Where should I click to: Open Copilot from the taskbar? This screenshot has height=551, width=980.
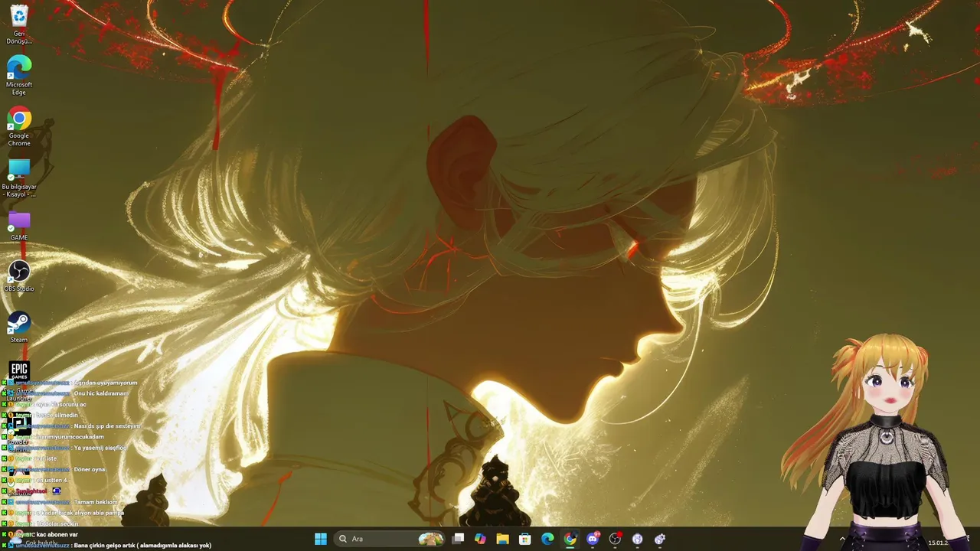tap(480, 539)
